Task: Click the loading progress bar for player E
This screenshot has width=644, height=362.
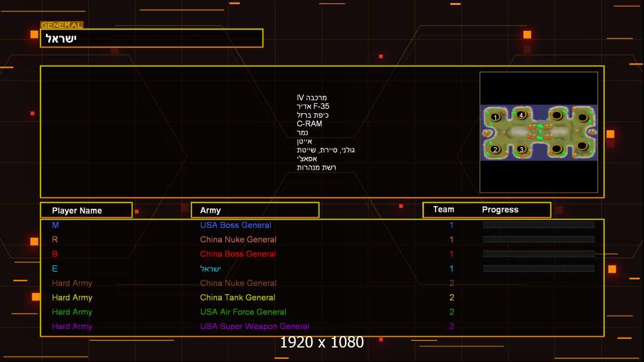Action: pyautogui.click(x=539, y=268)
